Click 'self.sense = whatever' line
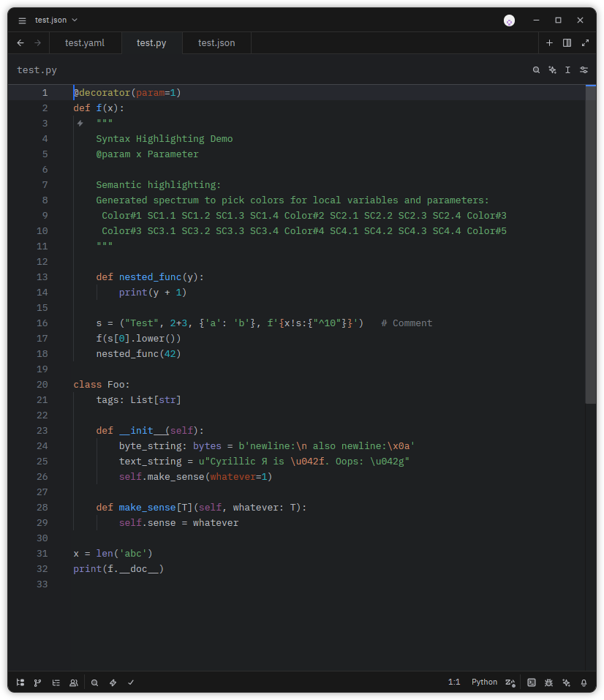 [x=178, y=522]
